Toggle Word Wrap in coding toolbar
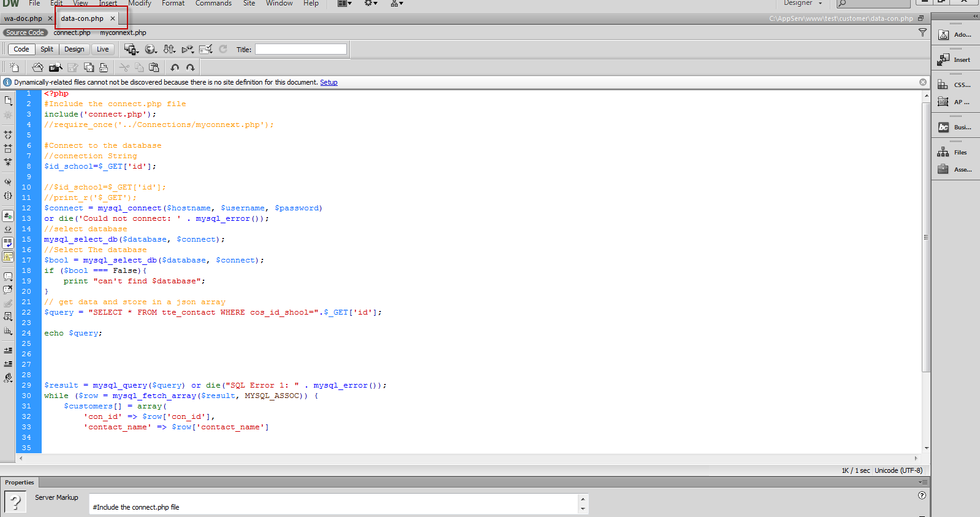This screenshot has width=980, height=517. pyautogui.click(x=8, y=243)
